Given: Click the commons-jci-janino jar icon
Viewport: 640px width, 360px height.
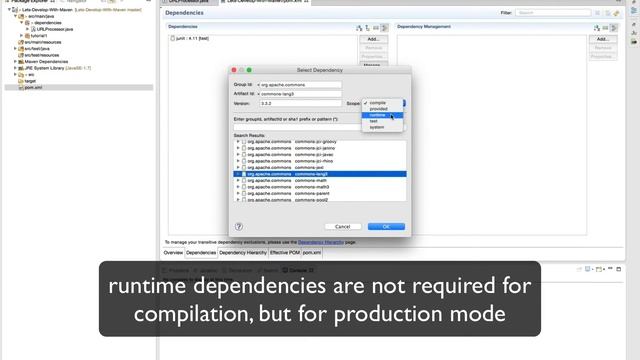Looking at the screenshot, I should pyautogui.click(x=244, y=148).
